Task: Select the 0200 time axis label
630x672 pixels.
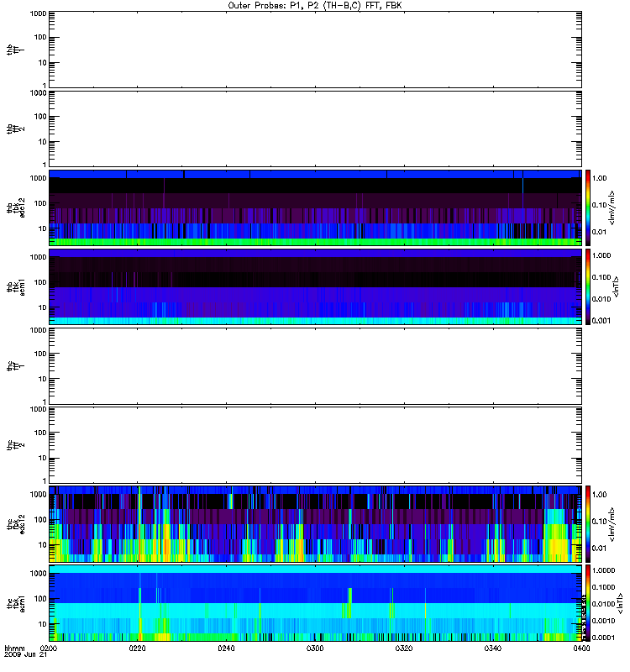Action: click(x=49, y=648)
